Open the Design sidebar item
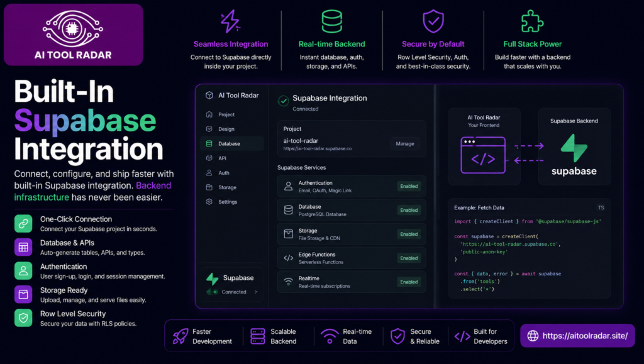This screenshot has height=364, width=644. tap(232, 129)
